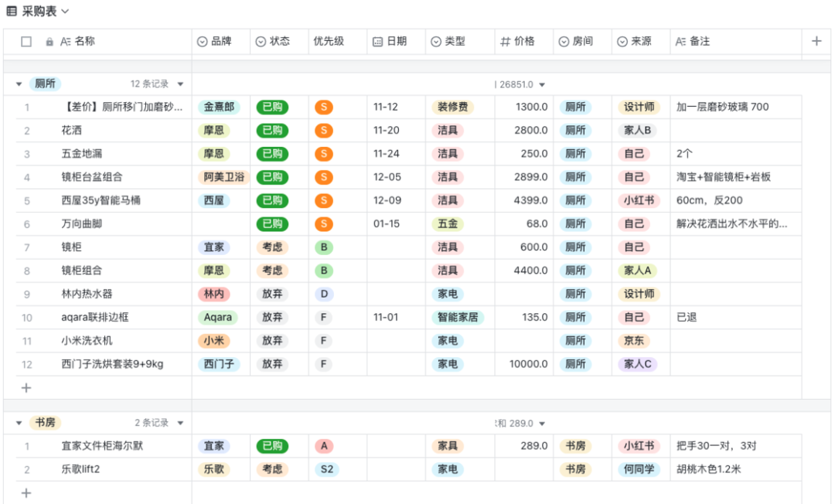Select the 来源 column header
This screenshot has width=835, height=504.
(x=641, y=42)
